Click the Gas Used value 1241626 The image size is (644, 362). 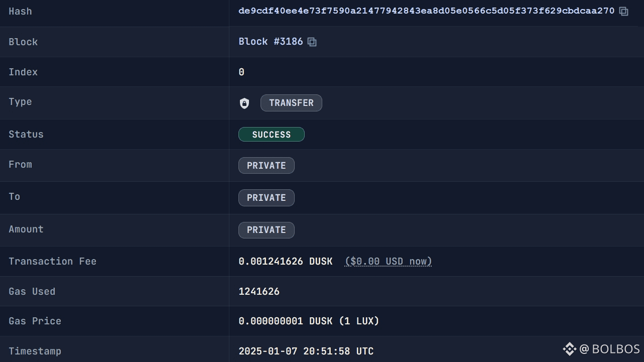coord(259,291)
